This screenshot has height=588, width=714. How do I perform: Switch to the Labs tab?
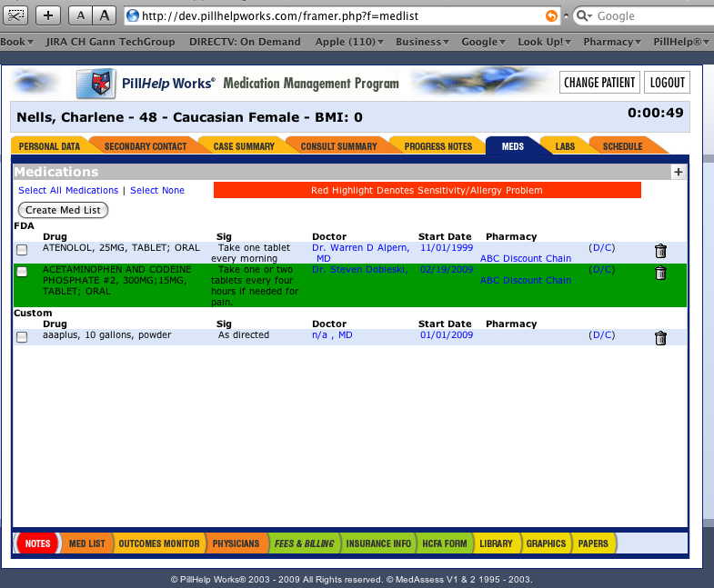(x=565, y=146)
